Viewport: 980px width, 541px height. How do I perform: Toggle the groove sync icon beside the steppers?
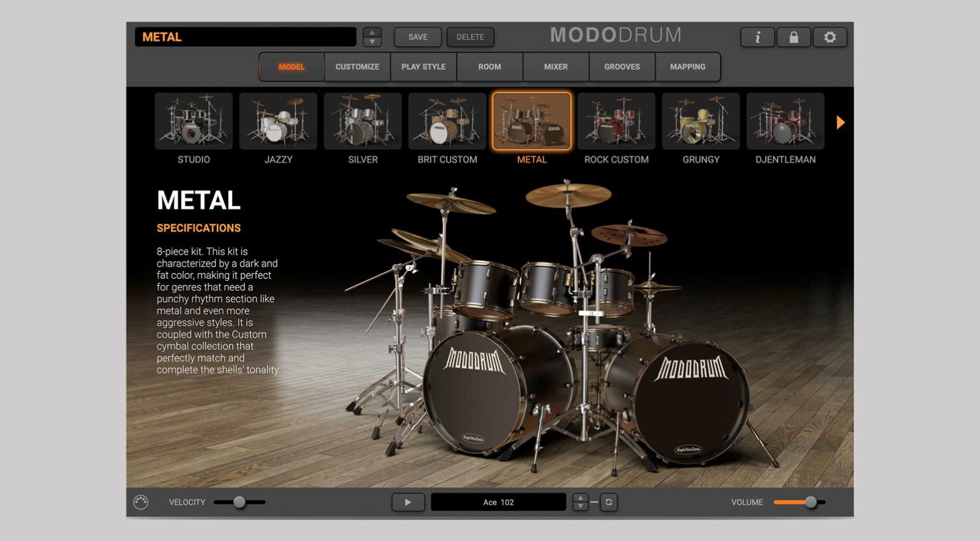point(608,502)
